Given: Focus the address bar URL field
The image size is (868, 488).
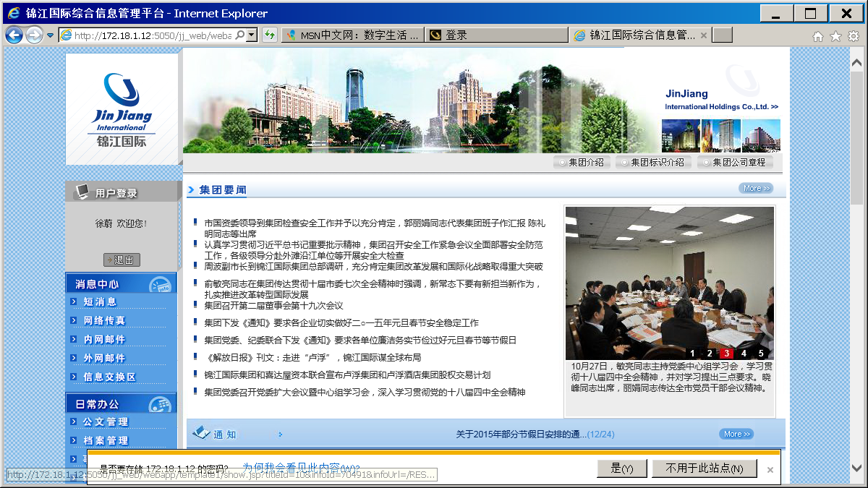Looking at the screenshot, I should click(x=153, y=35).
